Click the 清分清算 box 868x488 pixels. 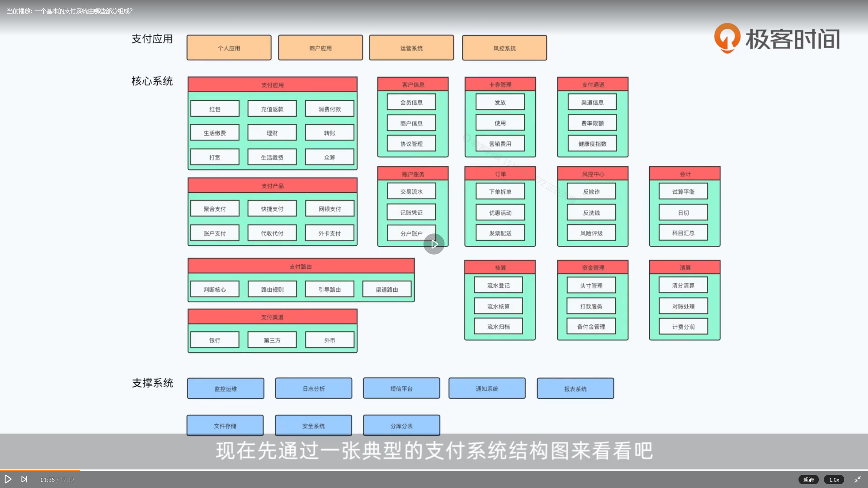(683, 285)
